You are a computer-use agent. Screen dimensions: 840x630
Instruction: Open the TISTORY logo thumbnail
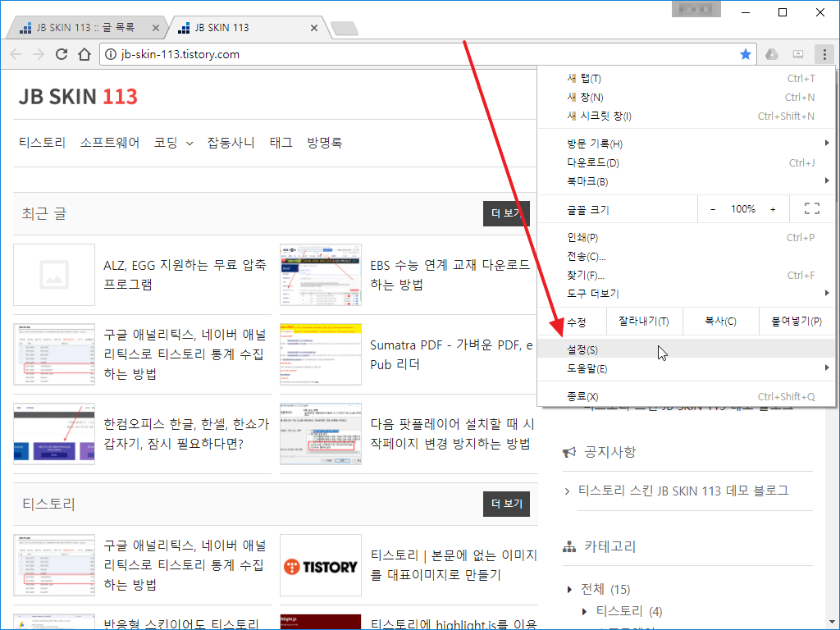321,565
